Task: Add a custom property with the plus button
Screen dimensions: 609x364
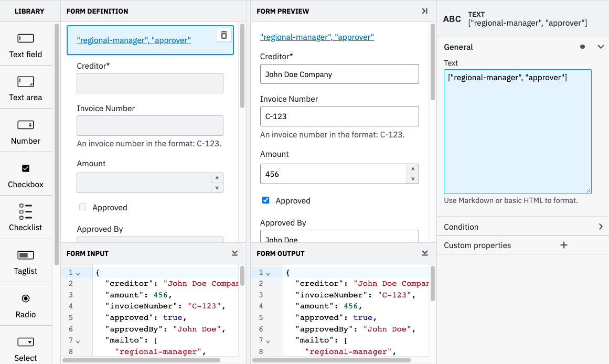Action: (x=564, y=245)
